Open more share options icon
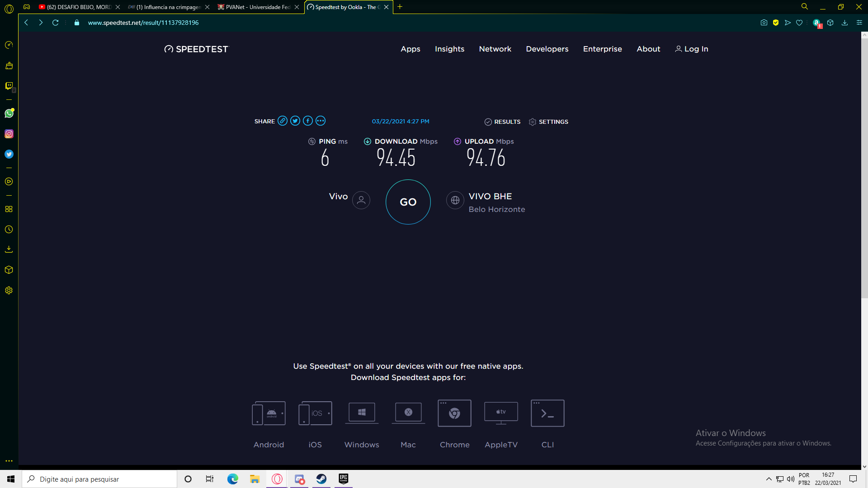Image resolution: width=868 pixels, height=488 pixels. click(321, 121)
